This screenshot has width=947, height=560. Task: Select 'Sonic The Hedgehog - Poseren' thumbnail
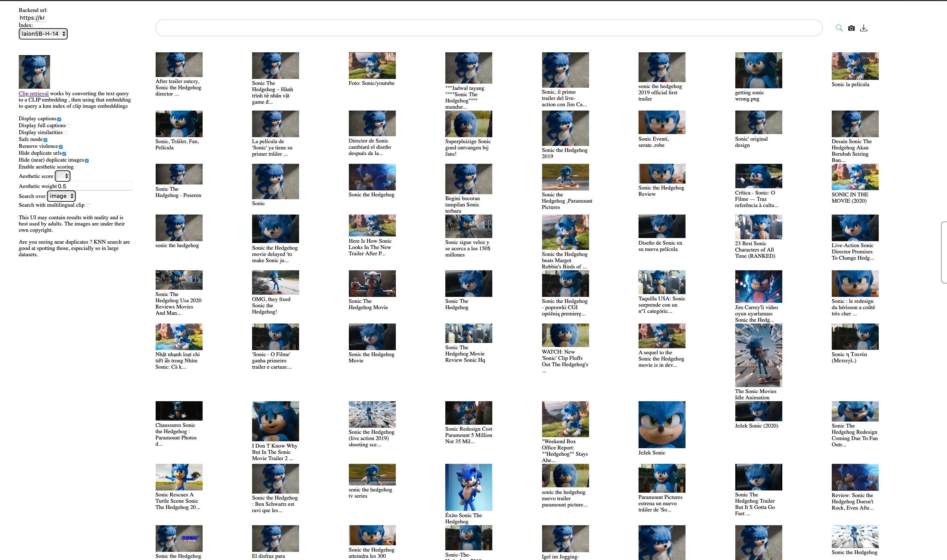coord(179,174)
